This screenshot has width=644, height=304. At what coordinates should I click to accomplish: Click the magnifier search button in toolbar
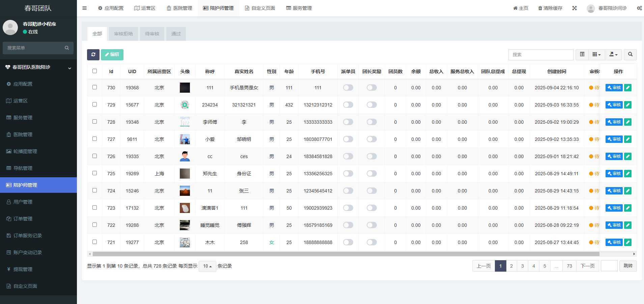(630, 55)
